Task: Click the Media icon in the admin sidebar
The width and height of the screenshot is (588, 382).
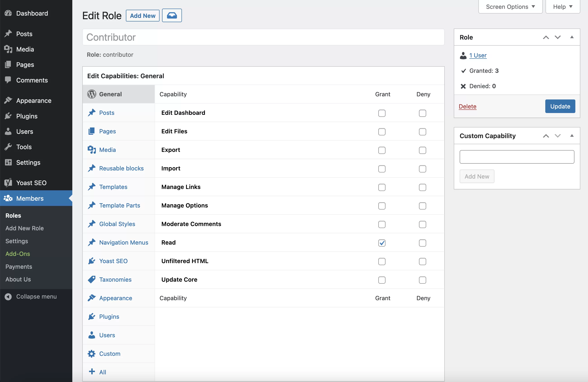Action: [8, 49]
